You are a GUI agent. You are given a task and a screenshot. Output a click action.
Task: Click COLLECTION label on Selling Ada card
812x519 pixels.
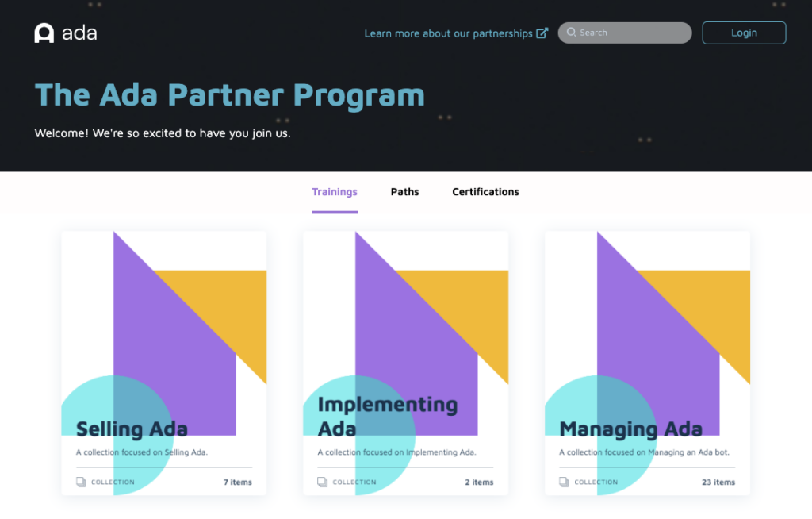[x=113, y=482]
